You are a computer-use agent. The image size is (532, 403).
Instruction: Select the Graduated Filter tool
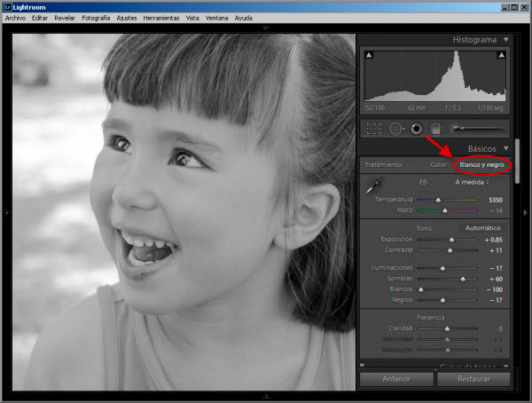[x=435, y=129]
